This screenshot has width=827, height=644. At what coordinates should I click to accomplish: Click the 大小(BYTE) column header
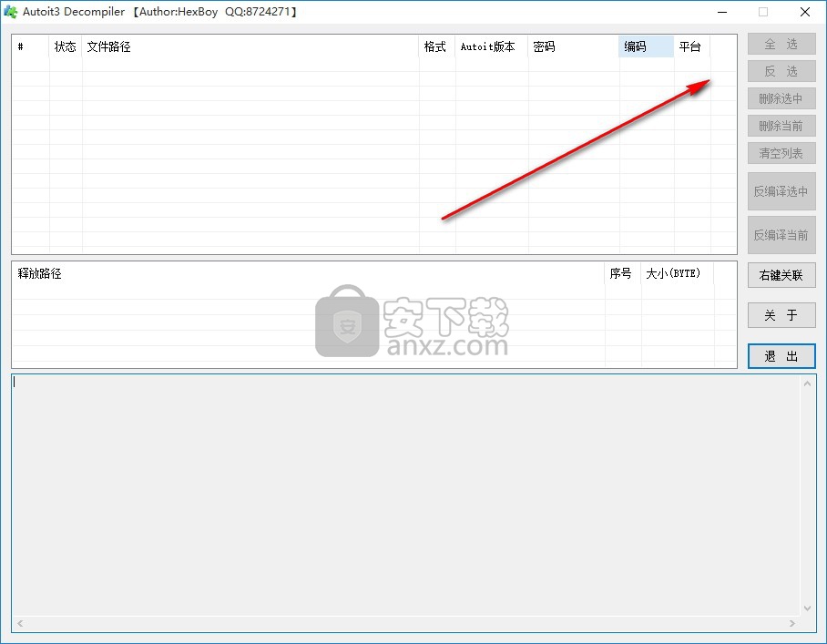pyautogui.click(x=678, y=273)
